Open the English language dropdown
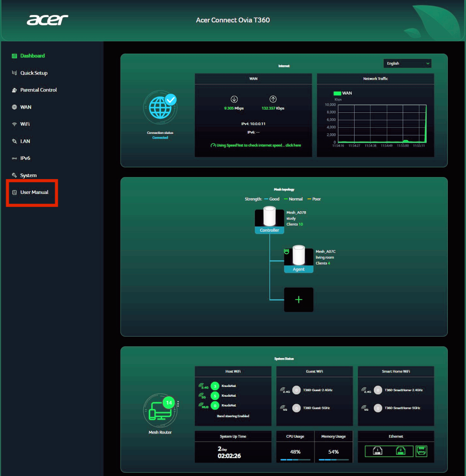 pyautogui.click(x=407, y=63)
